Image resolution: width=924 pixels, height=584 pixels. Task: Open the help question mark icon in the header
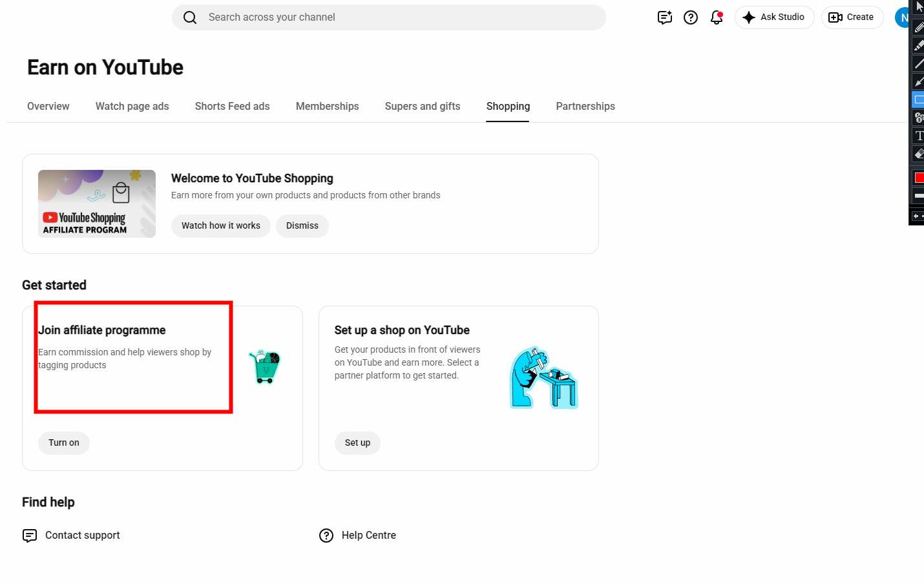pos(691,17)
